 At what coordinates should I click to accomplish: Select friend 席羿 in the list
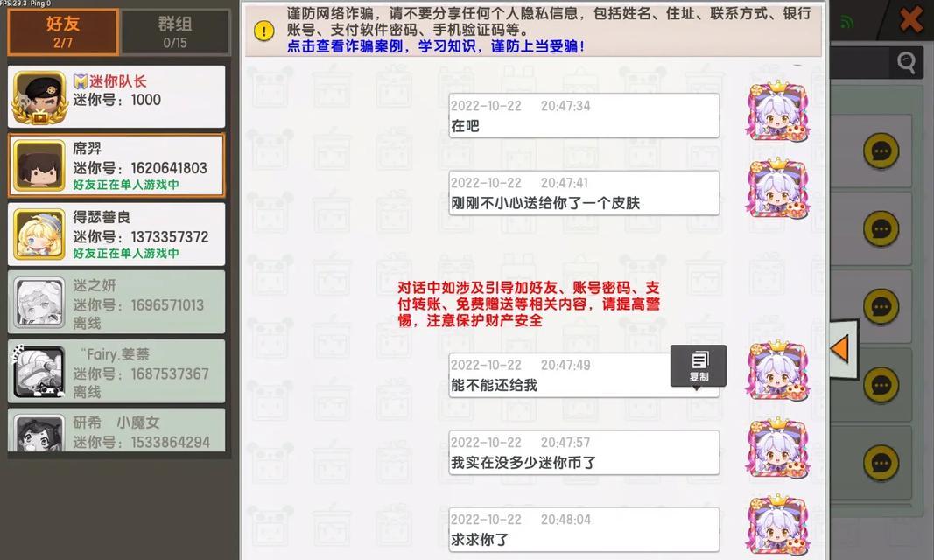pos(116,164)
